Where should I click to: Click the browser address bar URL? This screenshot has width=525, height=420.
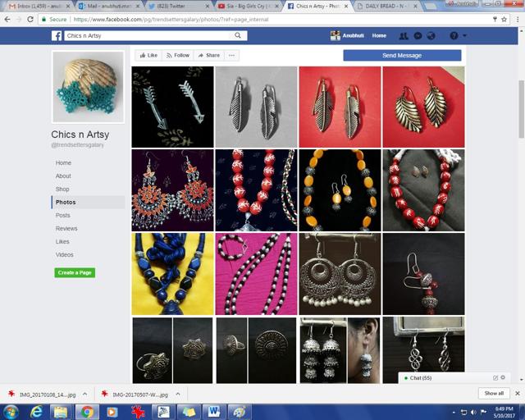pos(171,20)
